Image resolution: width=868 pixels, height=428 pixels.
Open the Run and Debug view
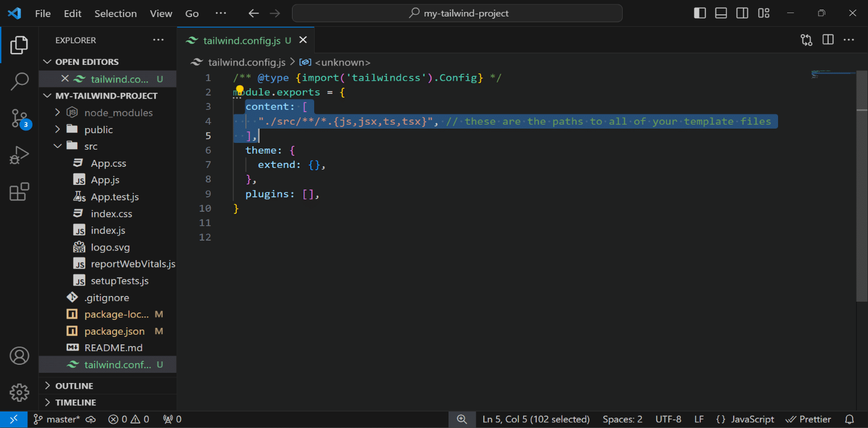(19, 155)
